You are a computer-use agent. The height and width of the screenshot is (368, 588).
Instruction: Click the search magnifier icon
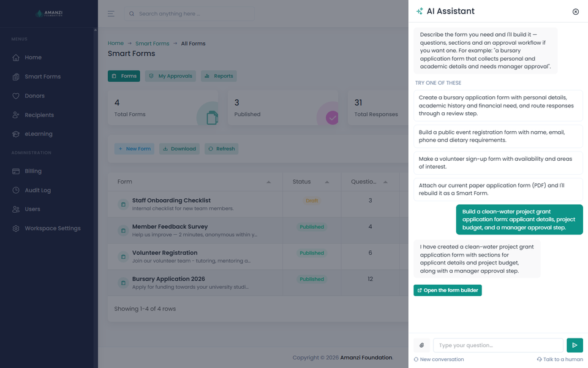(x=132, y=14)
